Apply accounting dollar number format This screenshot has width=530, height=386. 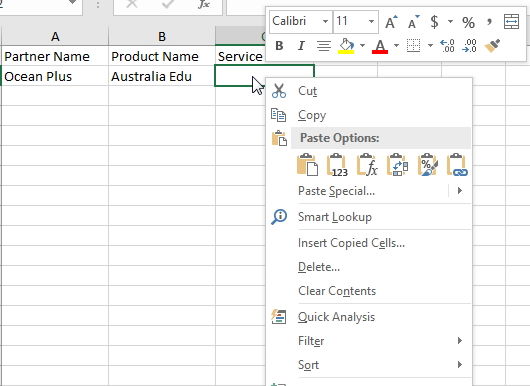pos(434,22)
